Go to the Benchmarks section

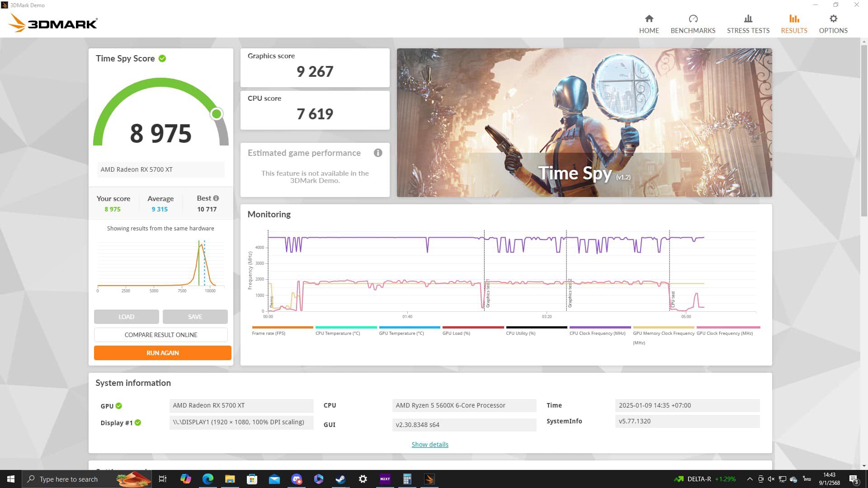[693, 23]
